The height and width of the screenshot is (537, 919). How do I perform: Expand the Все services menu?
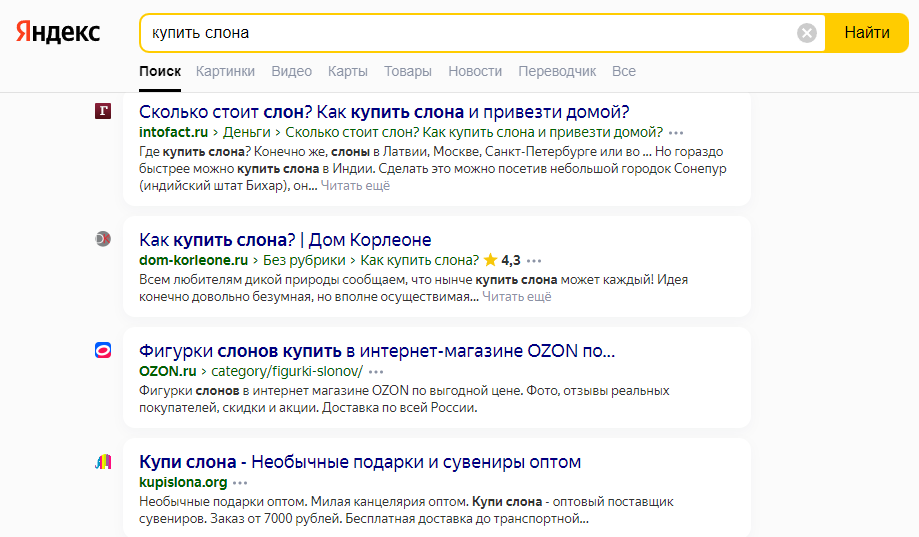[624, 72]
